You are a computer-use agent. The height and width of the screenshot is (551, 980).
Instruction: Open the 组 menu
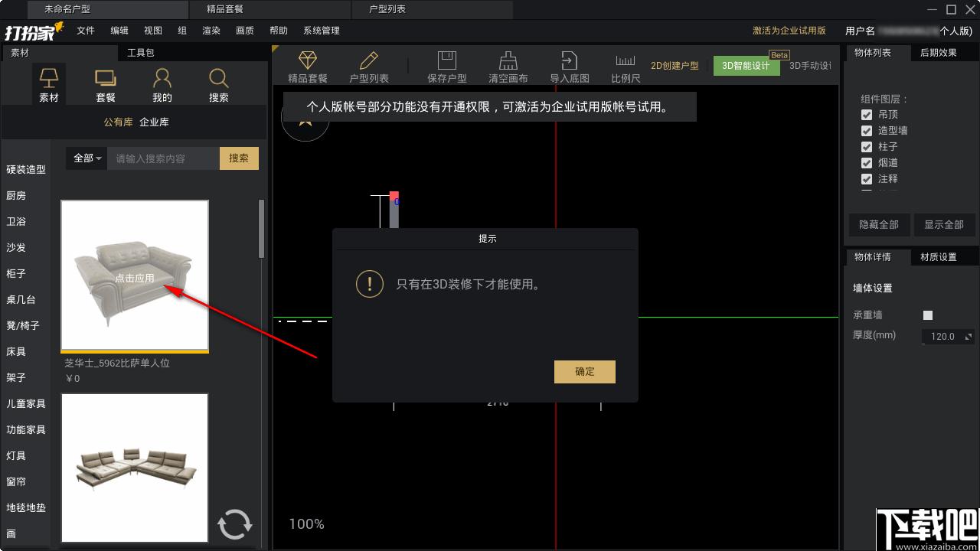click(182, 31)
